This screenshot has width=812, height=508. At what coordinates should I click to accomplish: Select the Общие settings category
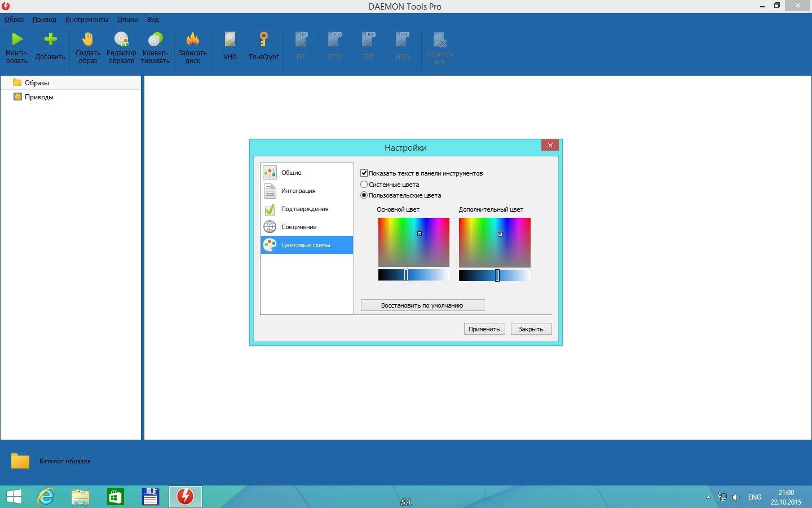(307, 173)
